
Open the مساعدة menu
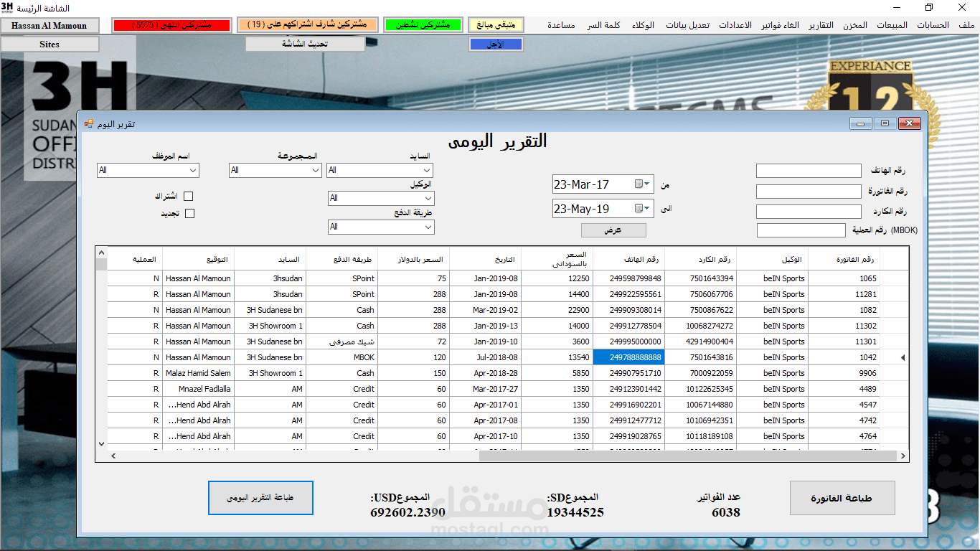pyautogui.click(x=561, y=25)
